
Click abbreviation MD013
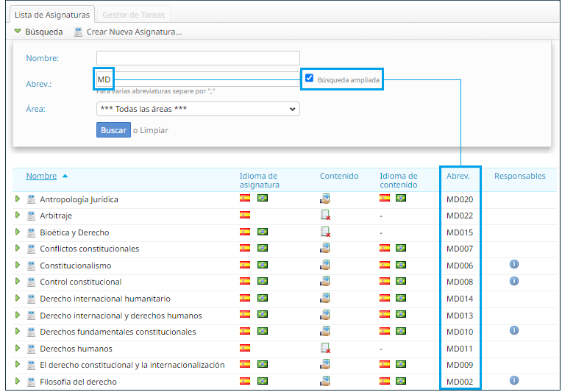click(460, 316)
